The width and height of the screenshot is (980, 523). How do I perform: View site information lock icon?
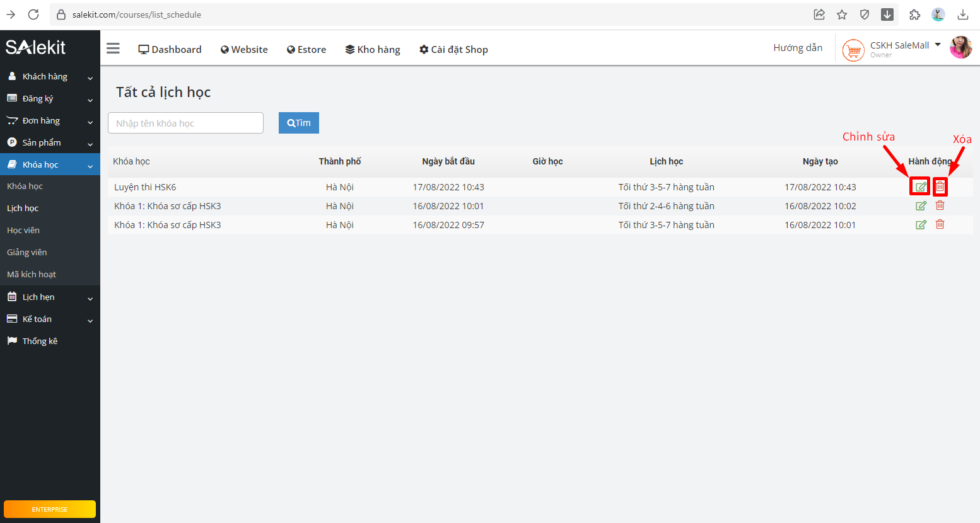[61, 14]
